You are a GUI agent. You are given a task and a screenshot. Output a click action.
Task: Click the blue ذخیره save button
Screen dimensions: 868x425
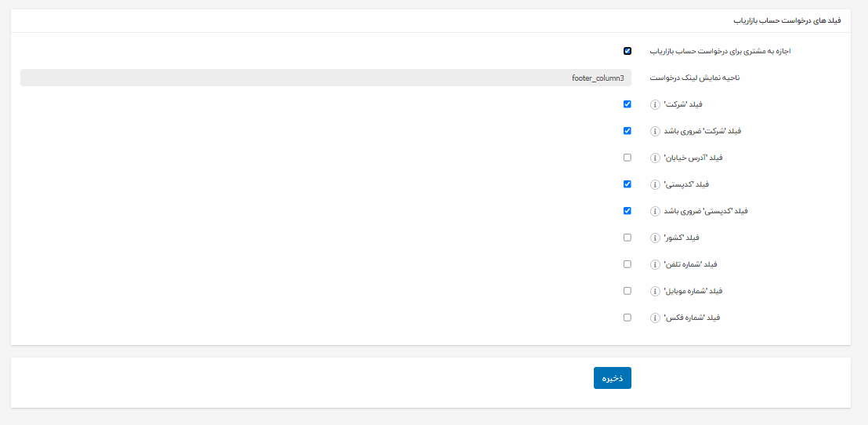(612, 378)
